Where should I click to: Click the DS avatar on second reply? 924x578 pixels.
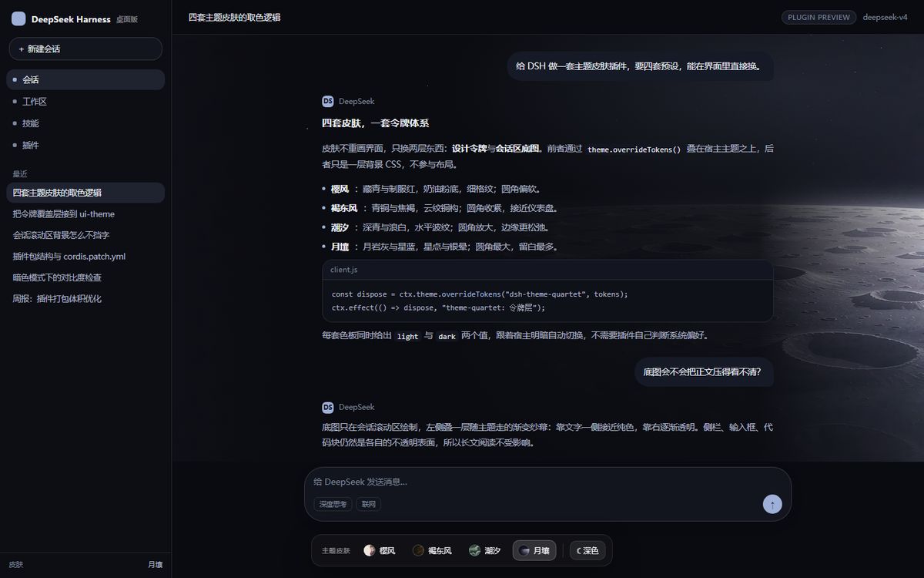(328, 407)
